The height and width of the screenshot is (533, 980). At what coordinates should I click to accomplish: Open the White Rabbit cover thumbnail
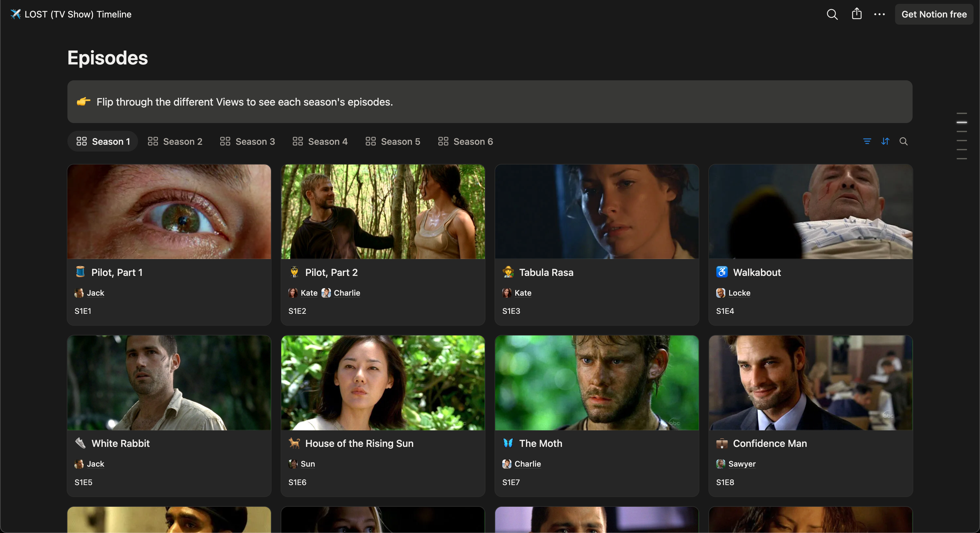pos(169,382)
